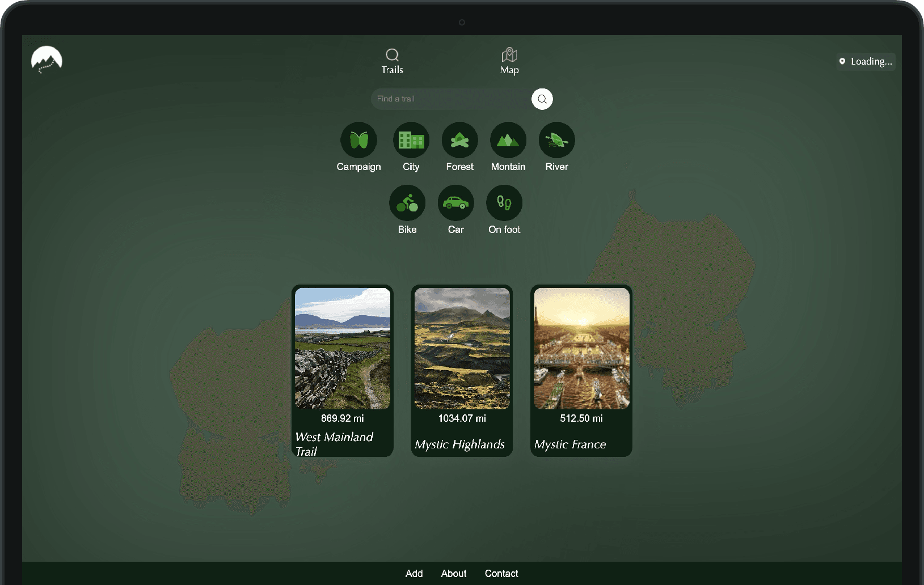Toggle the Bike filter off
The height and width of the screenshot is (585, 924).
tap(407, 203)
